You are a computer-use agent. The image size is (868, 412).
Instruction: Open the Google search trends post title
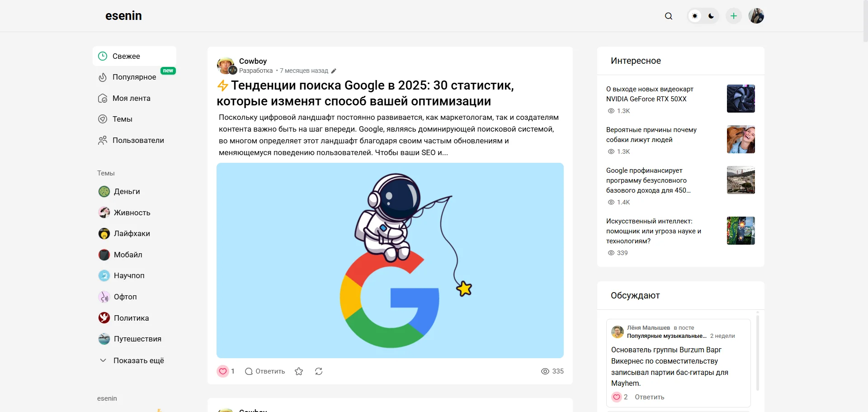coord(365,93)
